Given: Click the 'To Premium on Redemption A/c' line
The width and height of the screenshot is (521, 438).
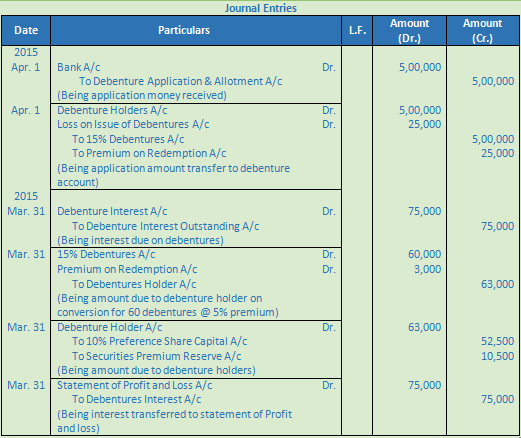Looking at the screenshot, I should pyautogui.click(x=149, y=153).
